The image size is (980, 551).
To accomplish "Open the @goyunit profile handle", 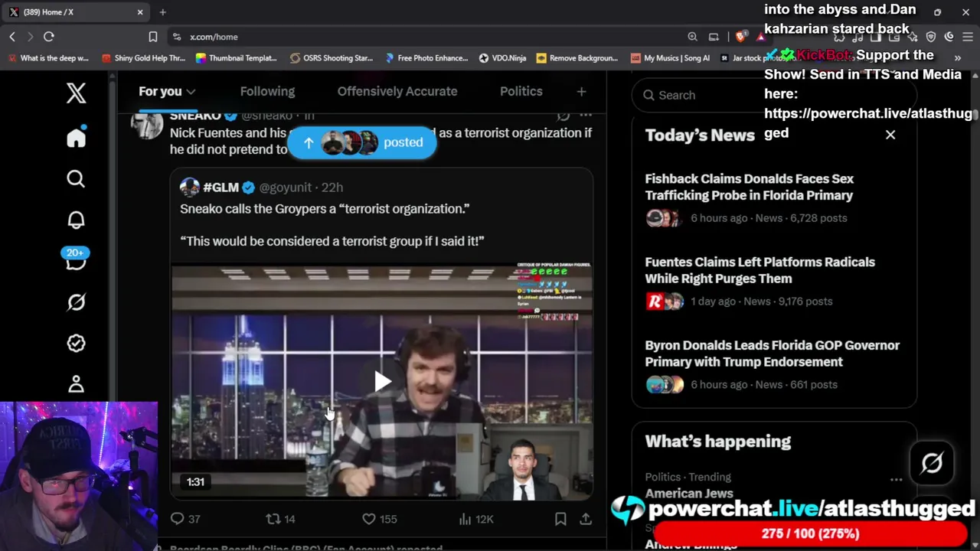I will click(x=286, y=187).
